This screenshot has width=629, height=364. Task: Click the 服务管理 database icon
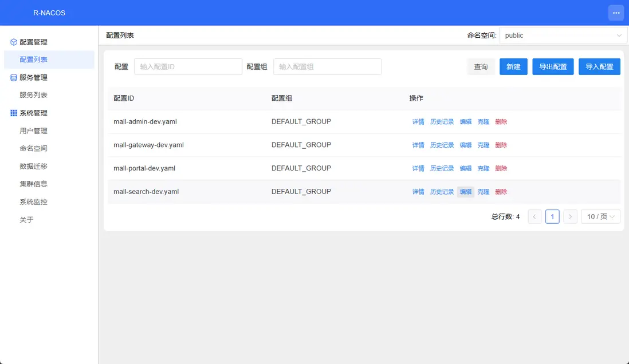point(14,77)
